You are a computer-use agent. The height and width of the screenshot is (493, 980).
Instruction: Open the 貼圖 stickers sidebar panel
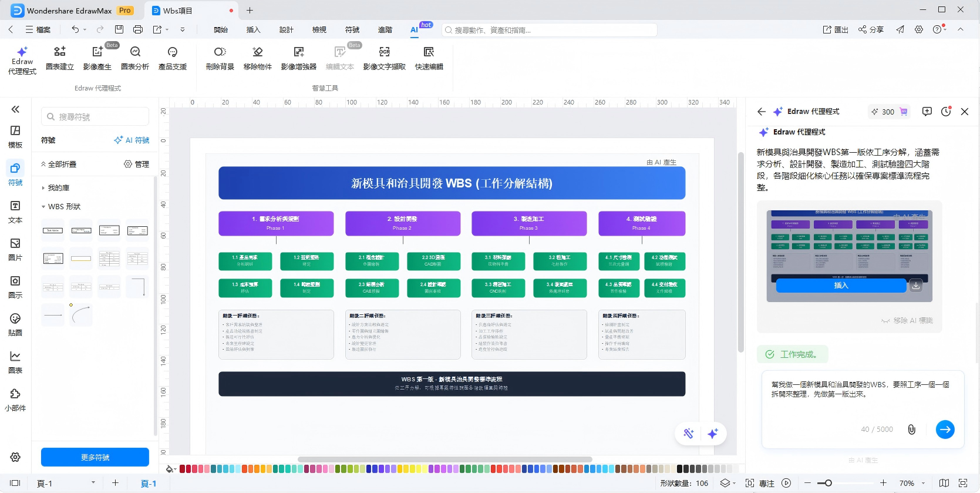(x=15, y=324)
